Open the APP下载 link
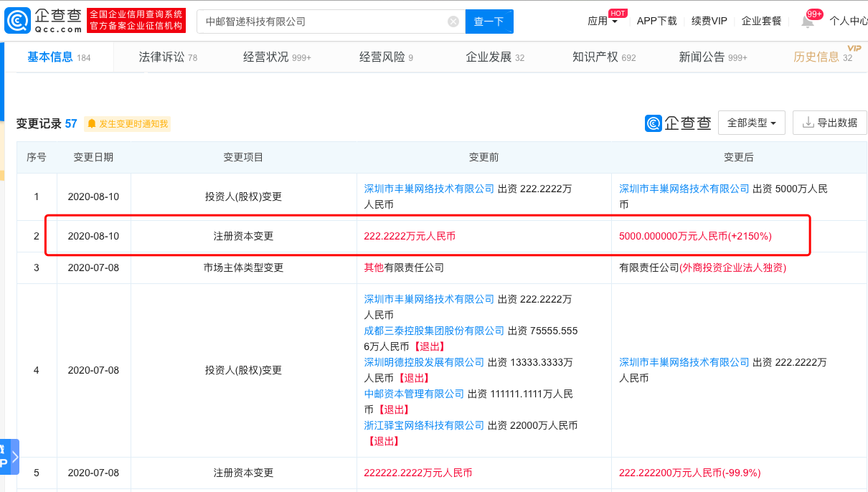868x492 pixels. click(657, 22)
